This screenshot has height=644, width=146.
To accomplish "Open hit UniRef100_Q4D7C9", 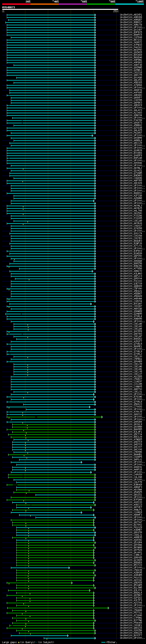I will (x=131, y=442).
